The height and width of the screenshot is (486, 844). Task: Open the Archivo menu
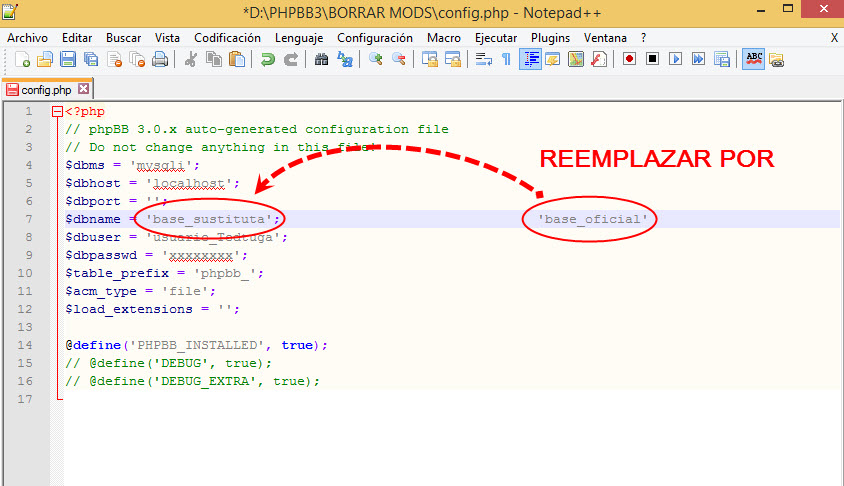pos(27,37)
